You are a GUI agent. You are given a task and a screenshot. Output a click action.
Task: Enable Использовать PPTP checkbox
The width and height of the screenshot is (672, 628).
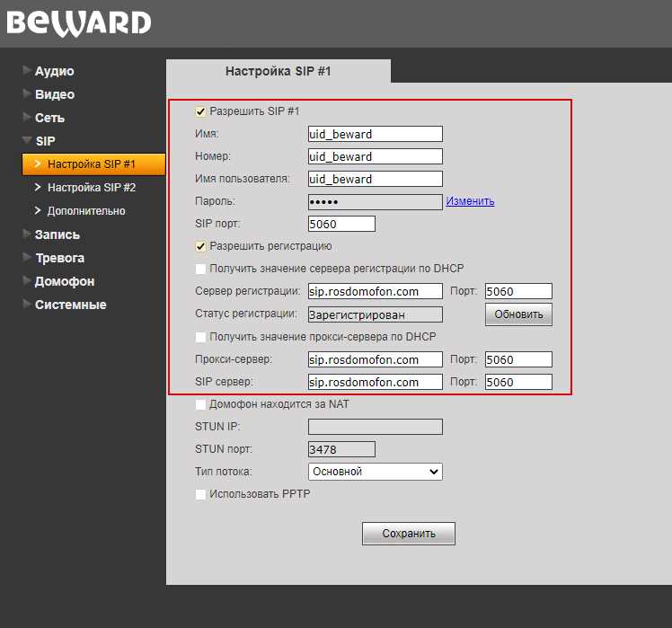click(x=200, y=494)
